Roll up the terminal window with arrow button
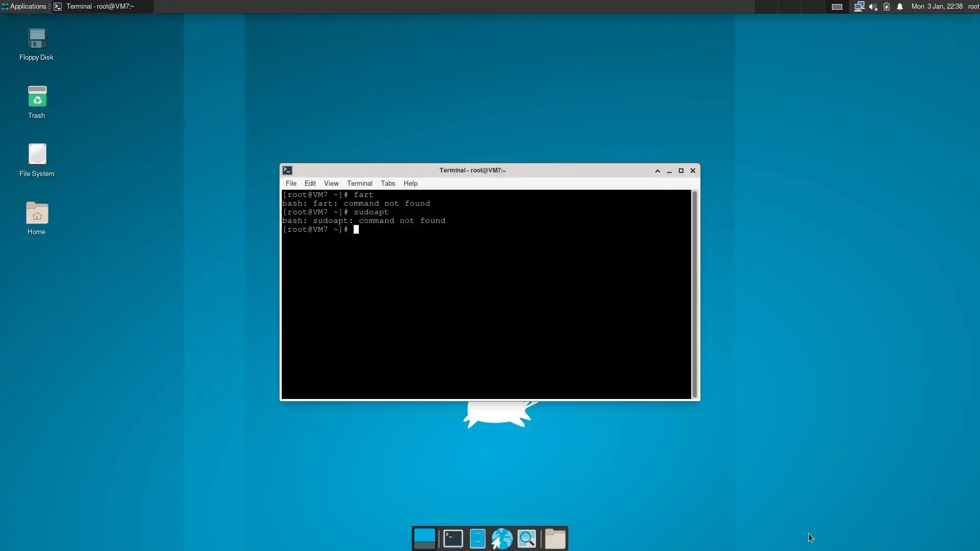The height and width of the screenshot is (551, 980). click(657, 171)
